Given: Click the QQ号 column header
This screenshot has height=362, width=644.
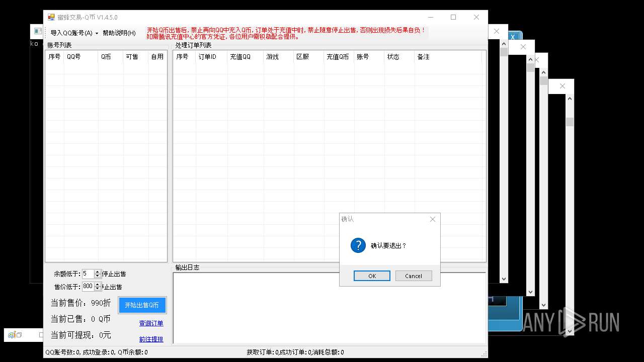Looking at the screenshot, I should [81, 57].
